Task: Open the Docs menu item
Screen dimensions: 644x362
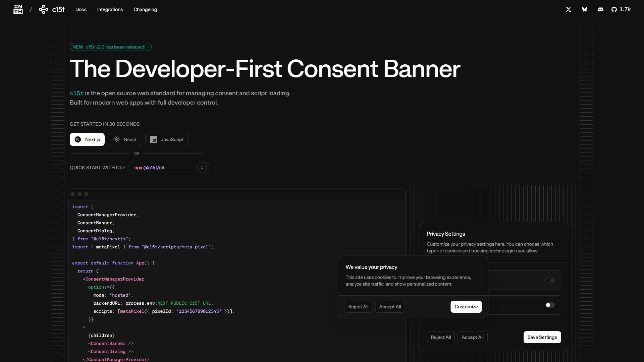Action: (81, 9)
